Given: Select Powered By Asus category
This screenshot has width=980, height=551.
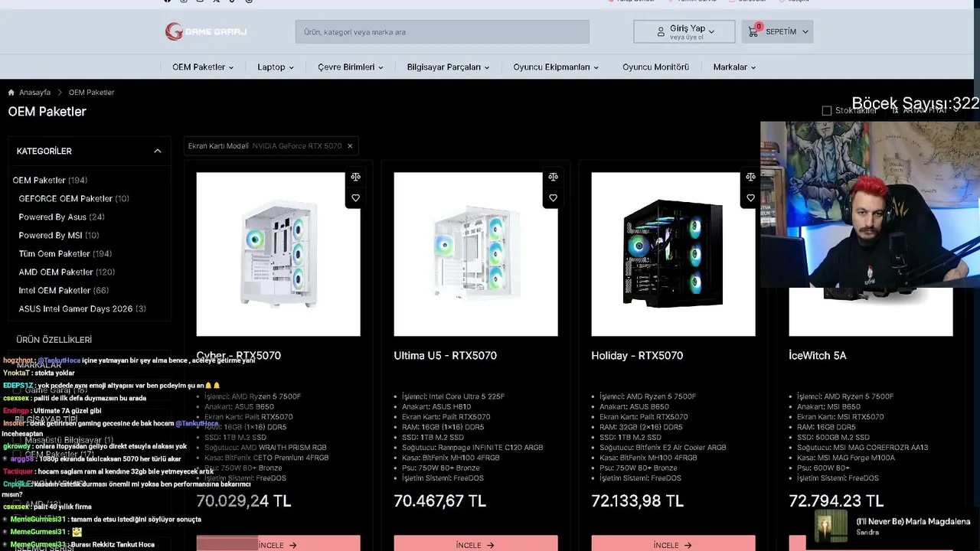Looking at the screenshot, I should [x=61, y=217].
